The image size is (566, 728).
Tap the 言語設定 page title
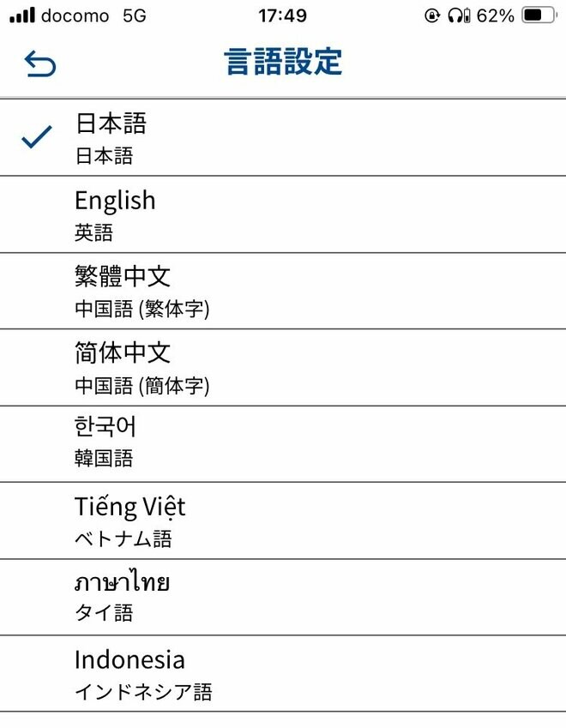283,63
